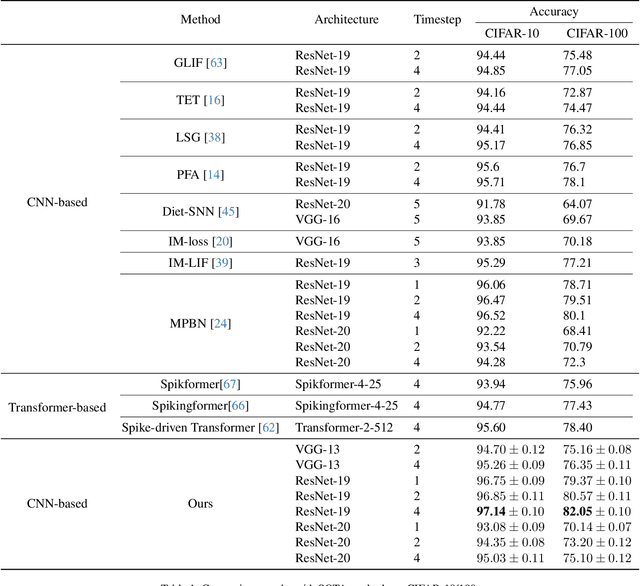
Task: Open Spikformer citation 67
Action: pyautogui.click(x=231, y=384)
